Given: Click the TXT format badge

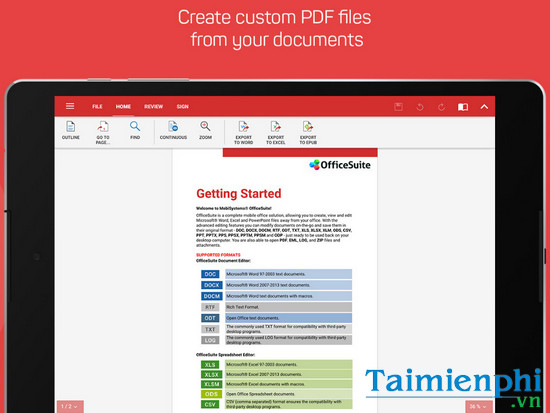Looking at the screenshot, I should (210, 329).
